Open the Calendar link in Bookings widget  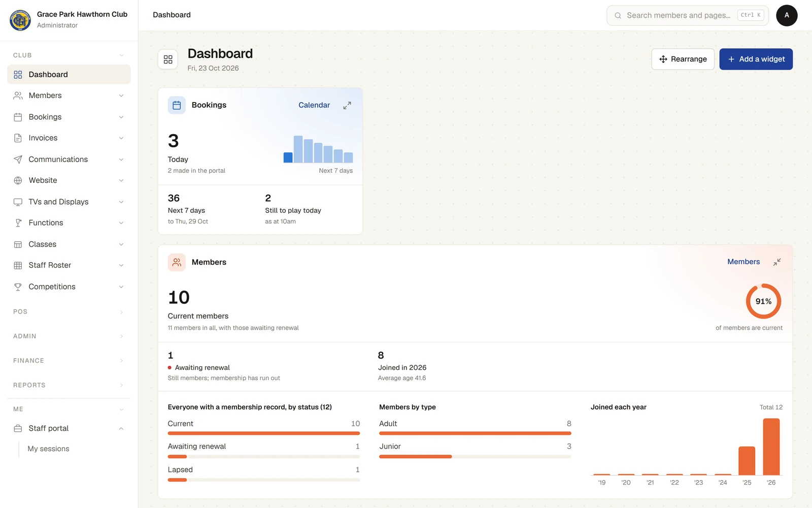point(314,105)
